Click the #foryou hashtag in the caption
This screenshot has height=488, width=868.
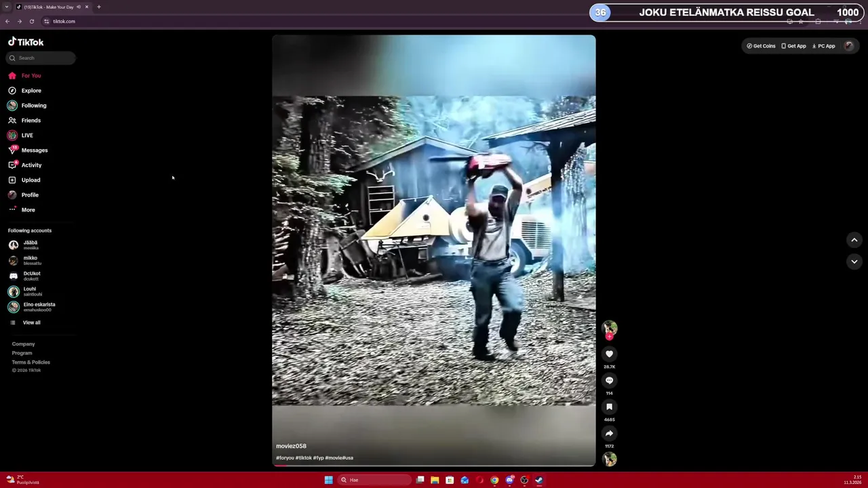285,457
